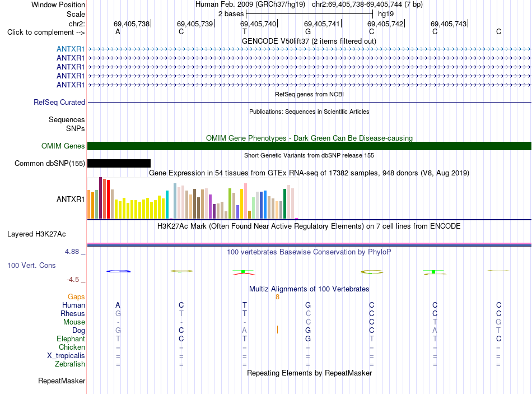Click the 69,405,741 ruler position
The image size is (532, 394).
321,24
